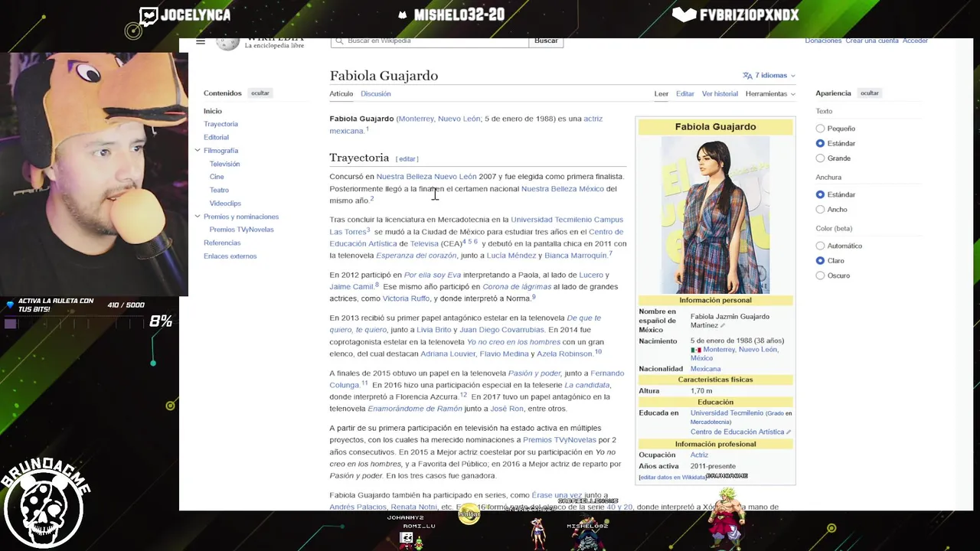
Task: Click the Buscar search button
Action: point(546,41)
